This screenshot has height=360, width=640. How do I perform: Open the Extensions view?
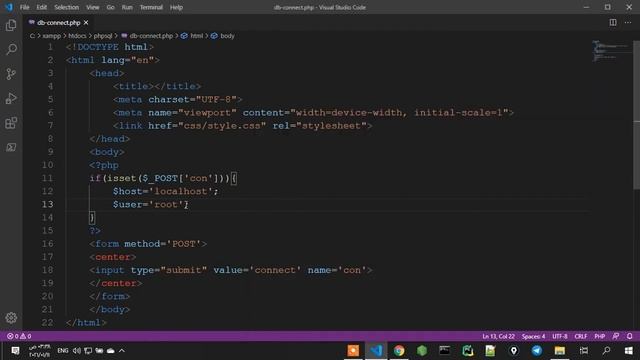(11, 123)
